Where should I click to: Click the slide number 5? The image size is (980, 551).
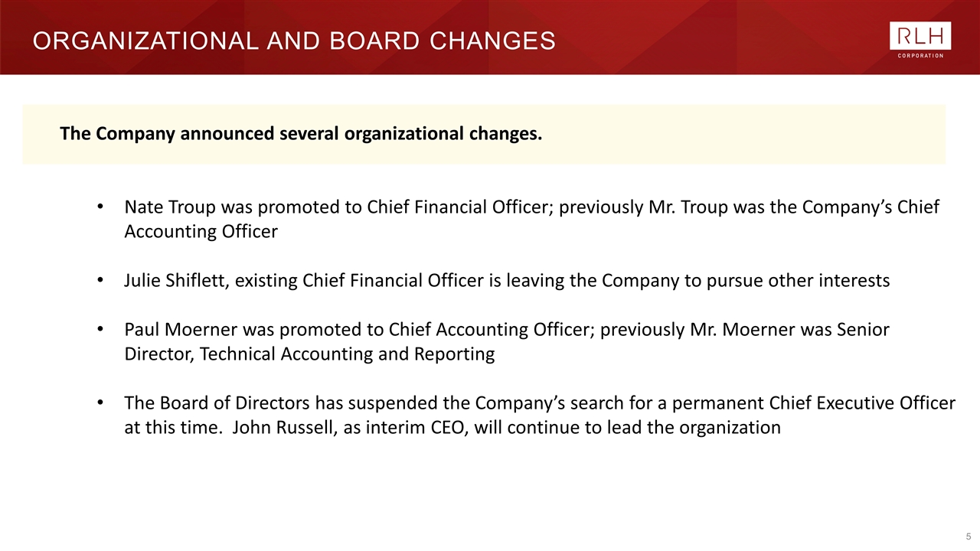(x=969, y=536)
